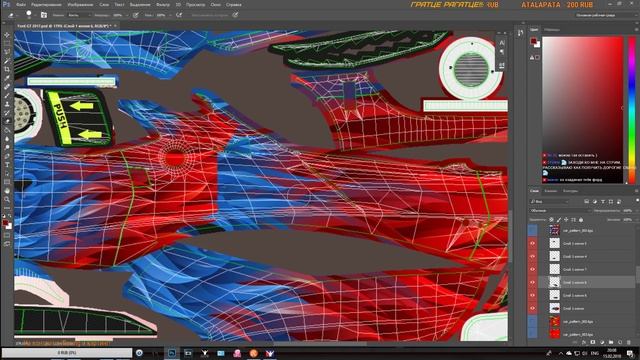Select the Crop tool
The image size is (640, 360).
[7, 69]
